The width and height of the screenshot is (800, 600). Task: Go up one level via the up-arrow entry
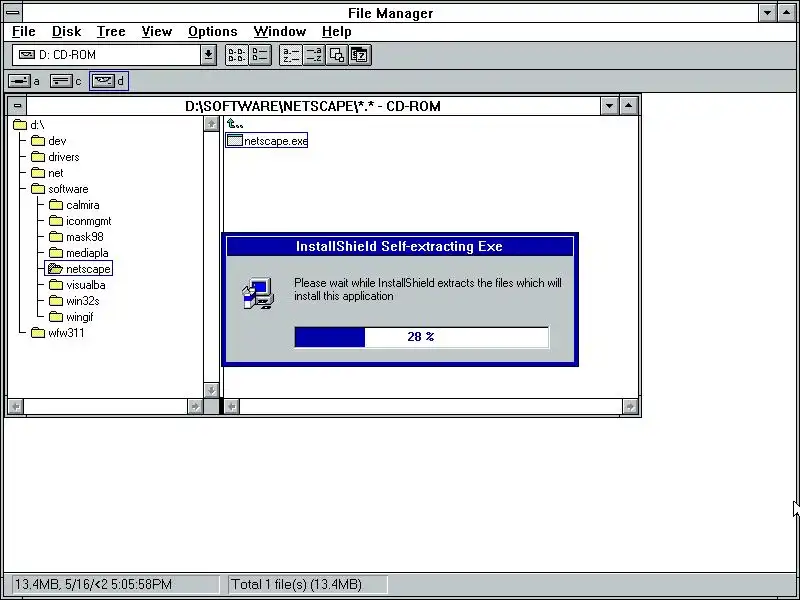tap(235, 123)
